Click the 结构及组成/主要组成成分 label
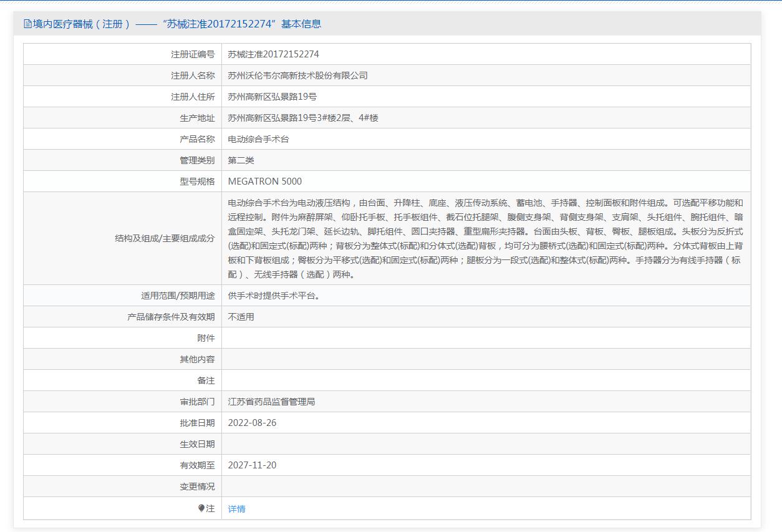The width and height of the screenshot is (782, 532). coord(165,238)
